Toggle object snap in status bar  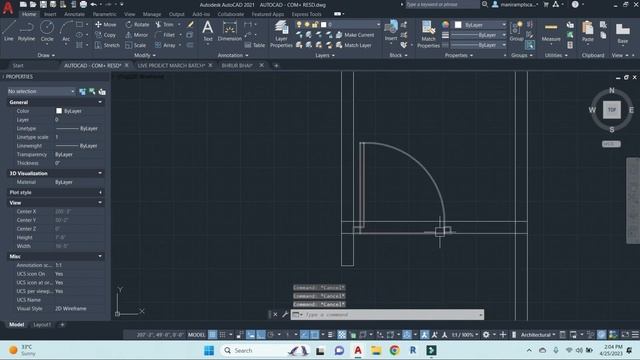(x=315, y=335)
